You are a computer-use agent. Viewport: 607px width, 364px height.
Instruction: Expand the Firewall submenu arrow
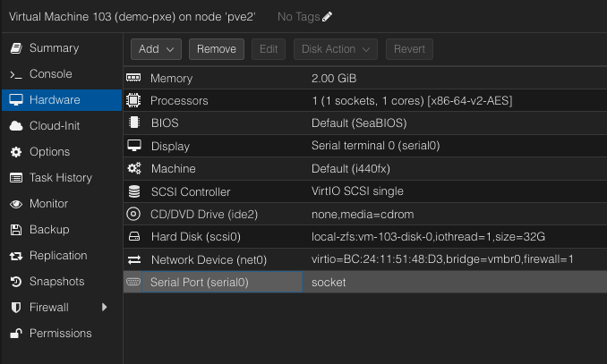(104, 308)
